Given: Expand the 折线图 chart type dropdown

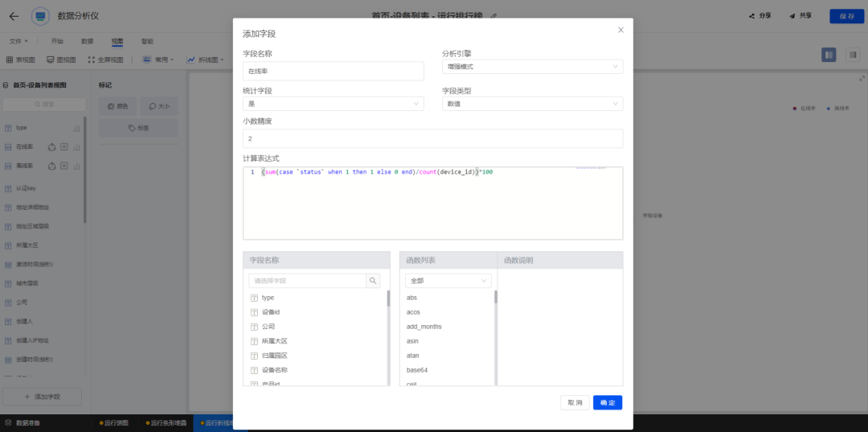Looking at the screenshot, I should point(205,60).
